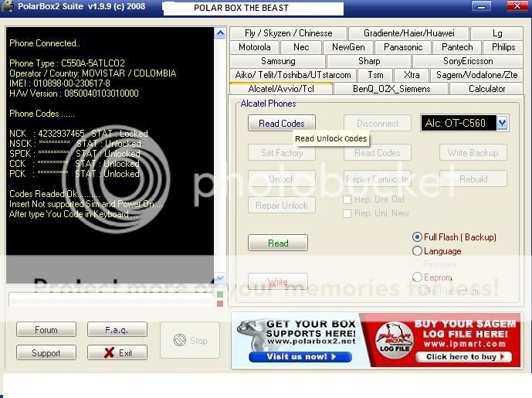532x398 pixels.
Task: Click the IMEI : 010898-00-230617-8 line
Action: tap(59, 83)
